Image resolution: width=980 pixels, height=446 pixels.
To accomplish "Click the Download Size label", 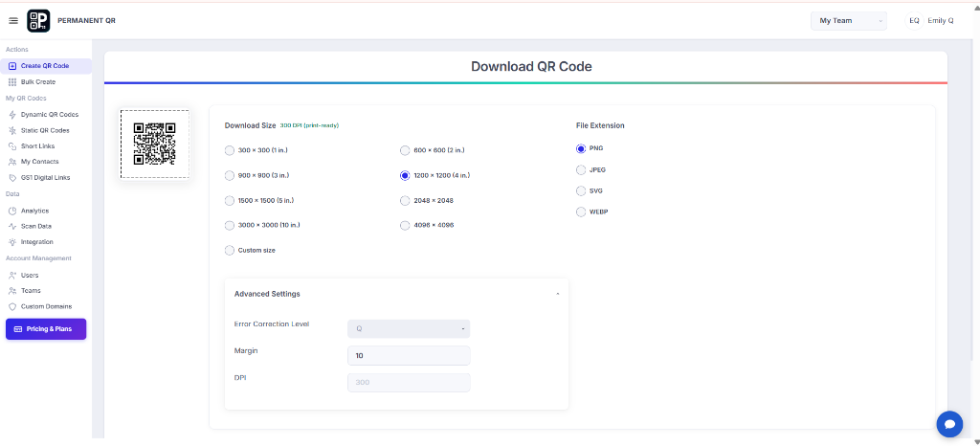I will 250,125.
